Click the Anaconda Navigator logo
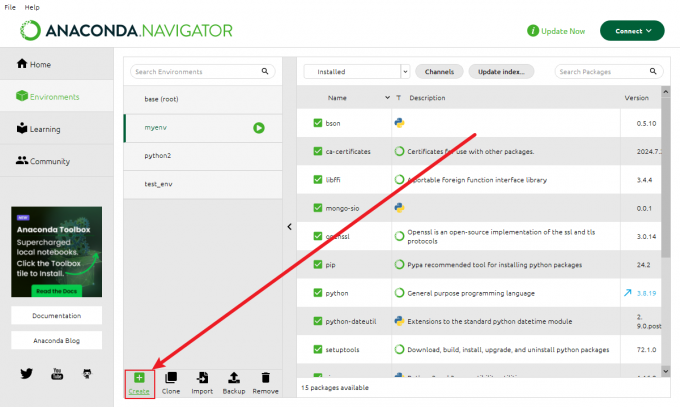Screen dimensions: 680x407 click(126, 30)
